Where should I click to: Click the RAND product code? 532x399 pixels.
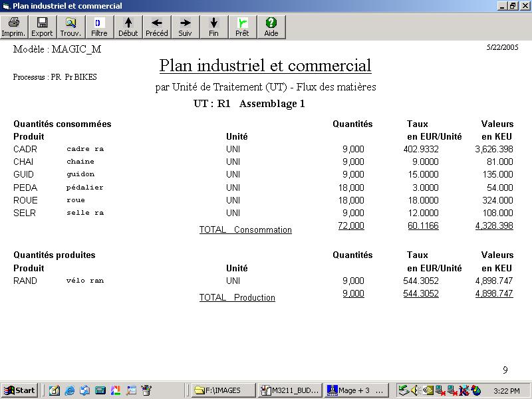(25, 281)
